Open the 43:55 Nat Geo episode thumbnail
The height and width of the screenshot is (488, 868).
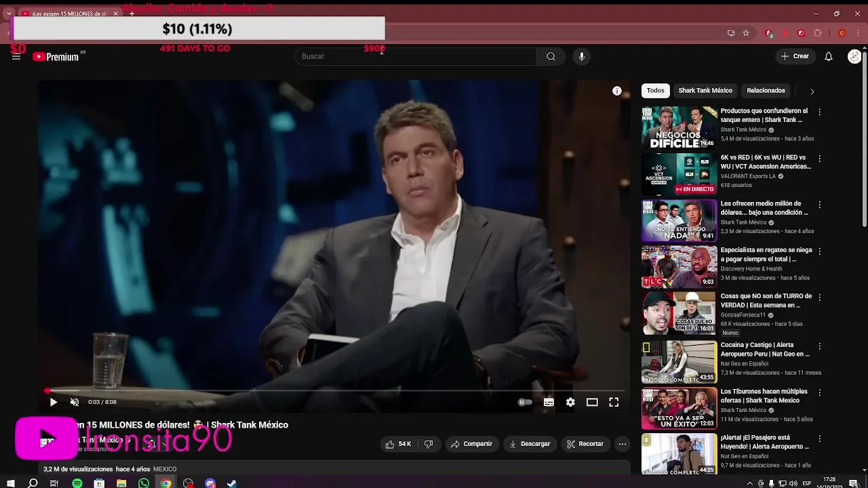pos(679,362)
